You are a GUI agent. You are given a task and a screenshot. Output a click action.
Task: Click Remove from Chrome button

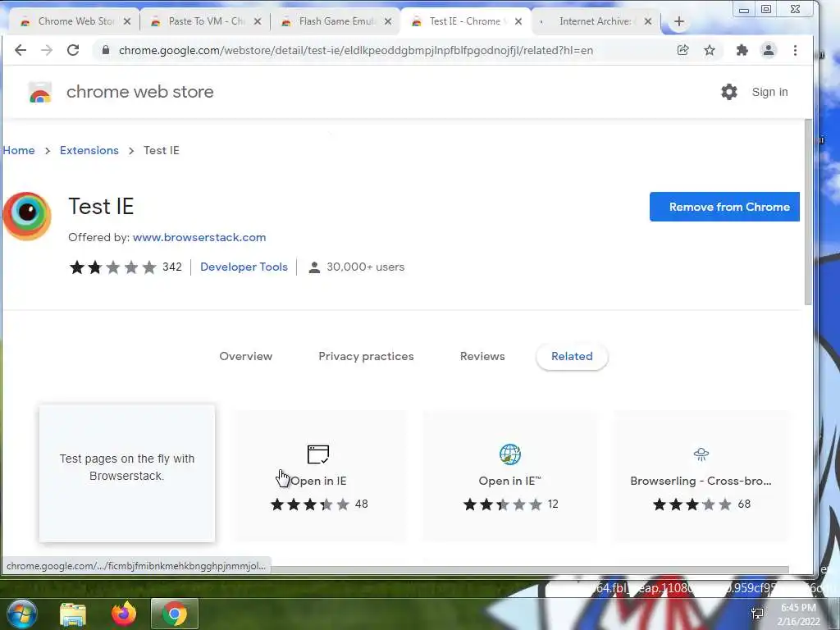pyautogui.click(x=724, y=207)
